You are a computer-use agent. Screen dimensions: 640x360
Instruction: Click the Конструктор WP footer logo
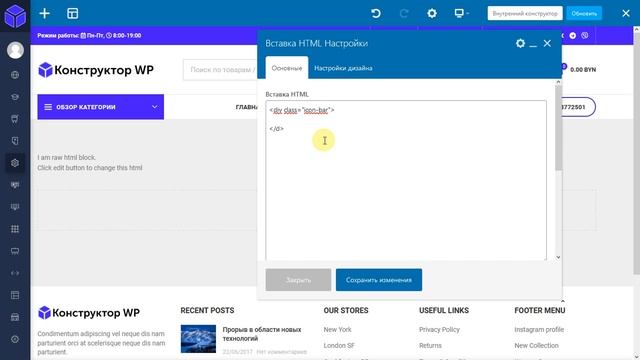tap(89, 313)
